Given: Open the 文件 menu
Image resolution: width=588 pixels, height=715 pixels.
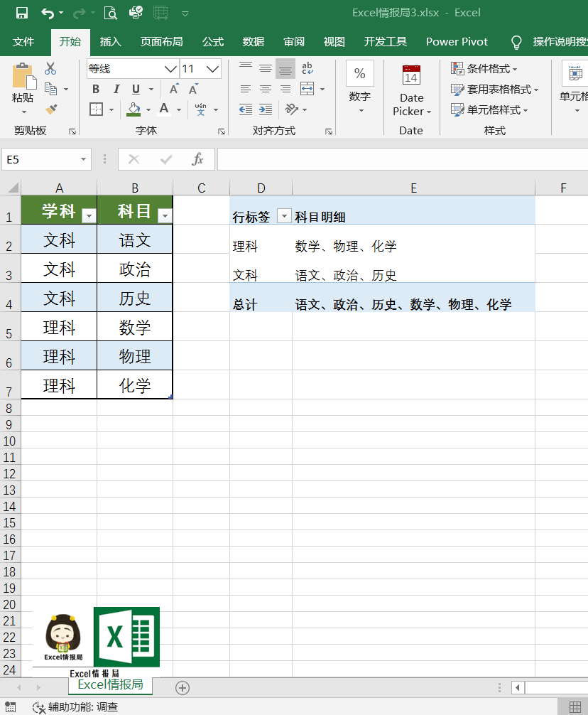Looking at the screenshot, I should click(23, 42).
